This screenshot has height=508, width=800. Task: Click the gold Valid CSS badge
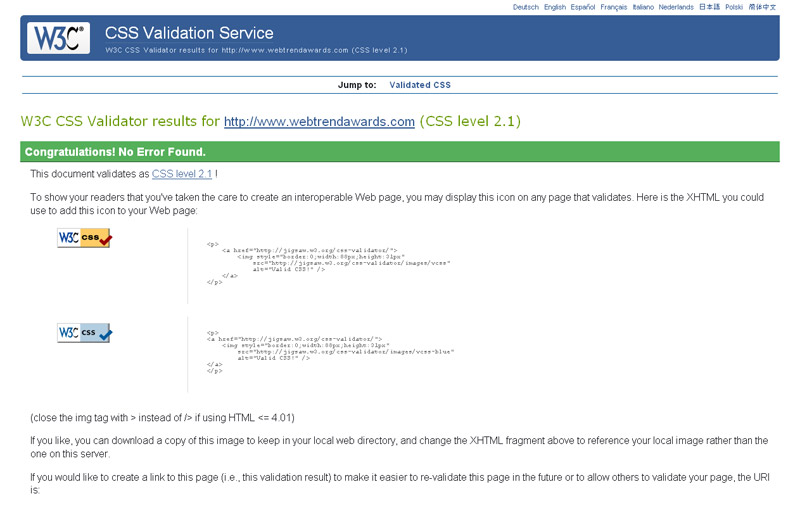84,238
